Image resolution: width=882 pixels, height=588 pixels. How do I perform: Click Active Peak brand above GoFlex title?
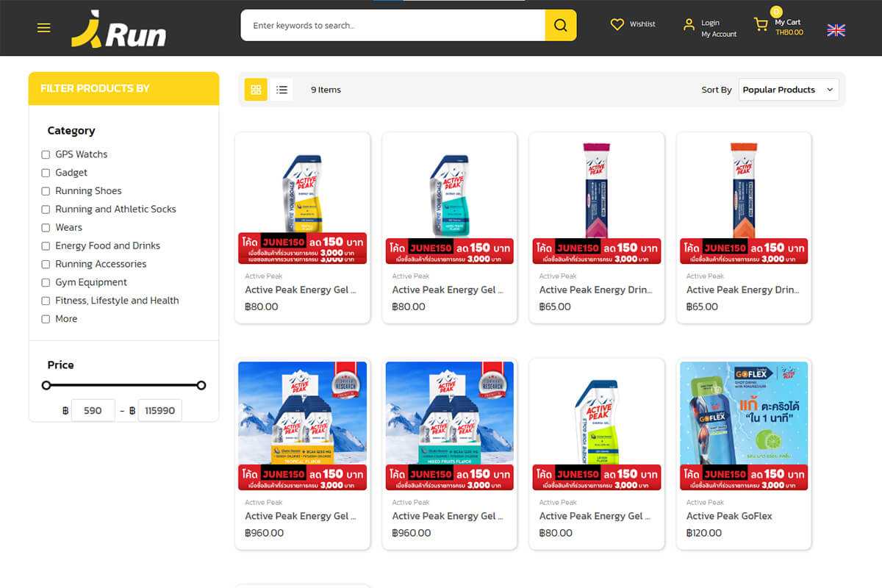point(705,502)
